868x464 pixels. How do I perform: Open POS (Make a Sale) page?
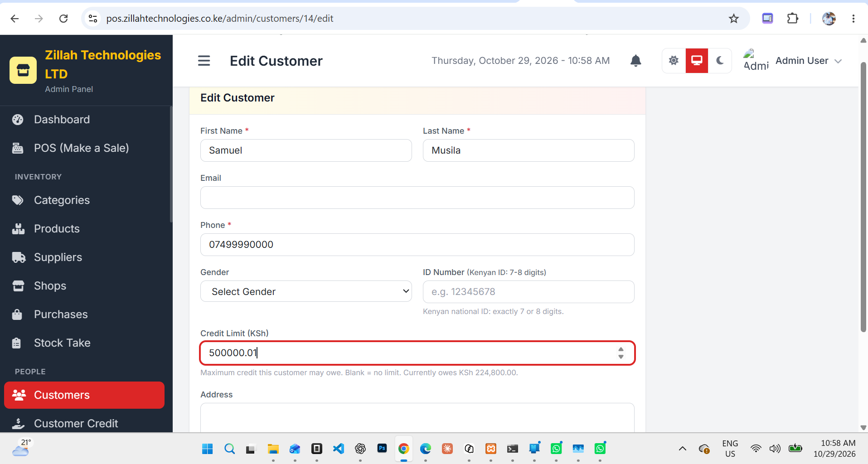[84, 148]
